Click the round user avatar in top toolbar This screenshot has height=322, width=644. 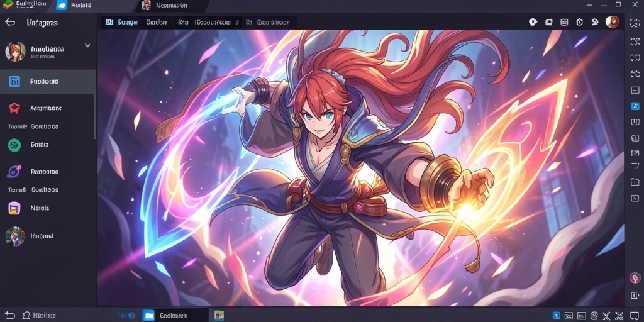(612, 22)
